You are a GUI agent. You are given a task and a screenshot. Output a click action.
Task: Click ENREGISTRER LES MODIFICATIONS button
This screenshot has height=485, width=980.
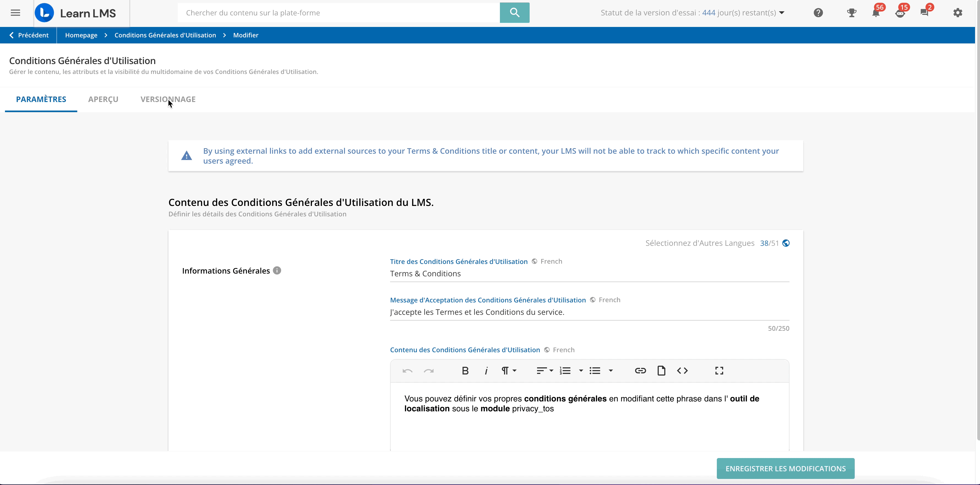785,468
